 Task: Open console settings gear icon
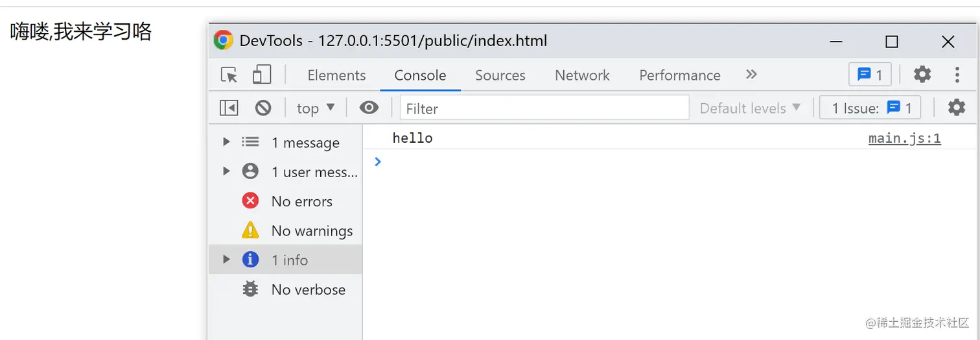(957, 108)
